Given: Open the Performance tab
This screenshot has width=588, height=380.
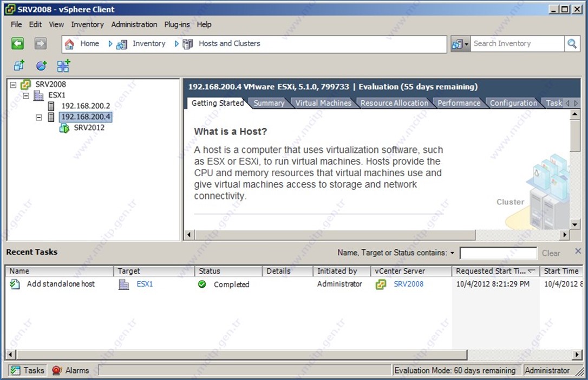Looking at the screenshot, I should tap(459, 103).
